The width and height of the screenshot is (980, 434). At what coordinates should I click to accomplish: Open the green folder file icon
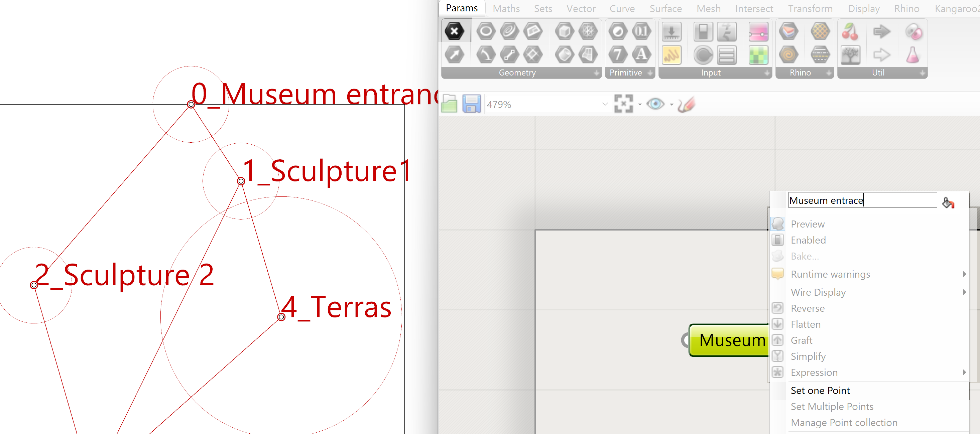tap(449, 104)
